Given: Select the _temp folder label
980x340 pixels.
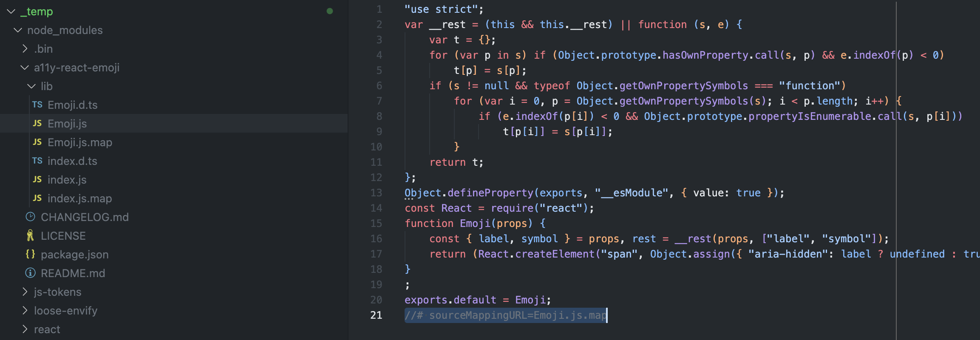Looking at the screenshot, I should (37, 11).
